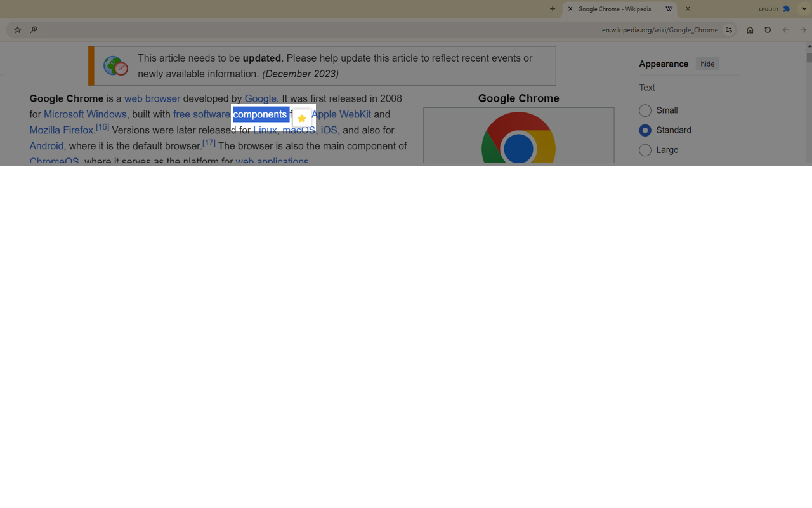Click the globe clock update notice icon

point(115,65)
